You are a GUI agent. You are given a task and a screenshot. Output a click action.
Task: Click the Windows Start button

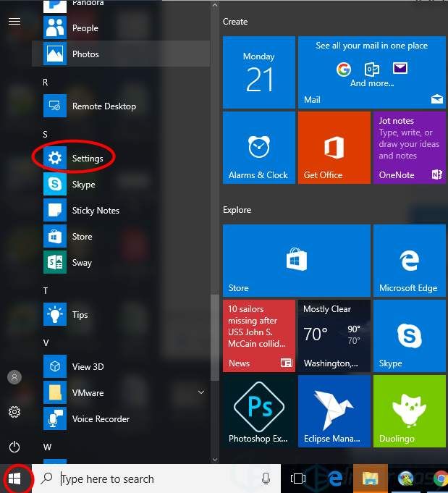click(x=15, y=479)
